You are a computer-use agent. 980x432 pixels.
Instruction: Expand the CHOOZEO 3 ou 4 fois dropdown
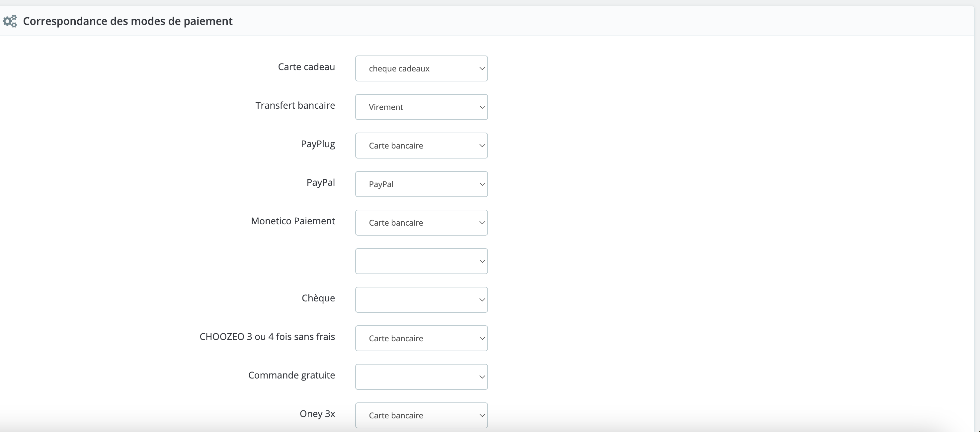point(421,338)
